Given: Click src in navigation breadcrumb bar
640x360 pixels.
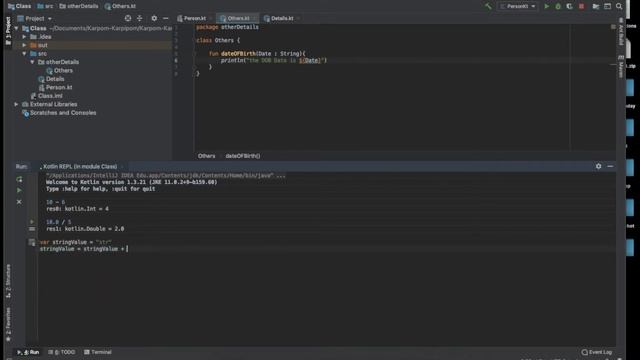Looking at the screenshot, I should click(x=45, y=6).
